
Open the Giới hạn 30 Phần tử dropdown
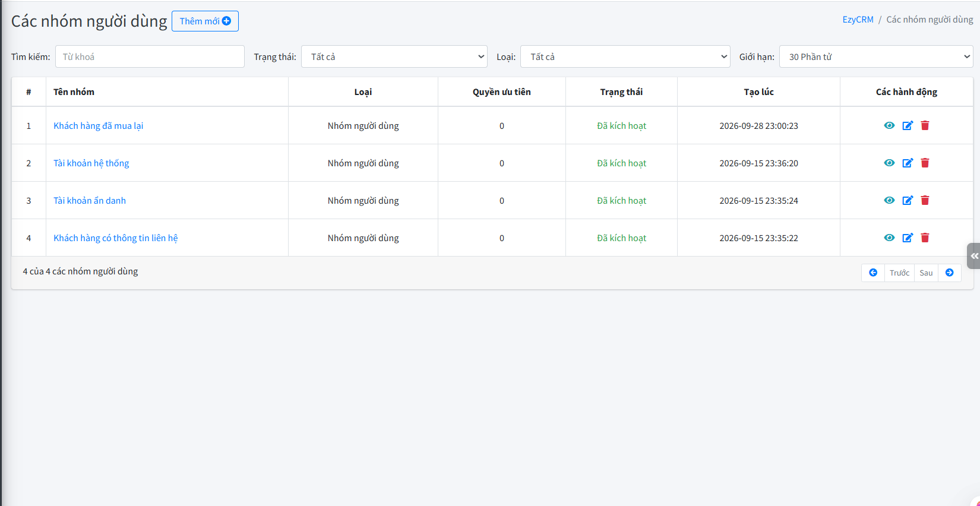tap(876, 56)
